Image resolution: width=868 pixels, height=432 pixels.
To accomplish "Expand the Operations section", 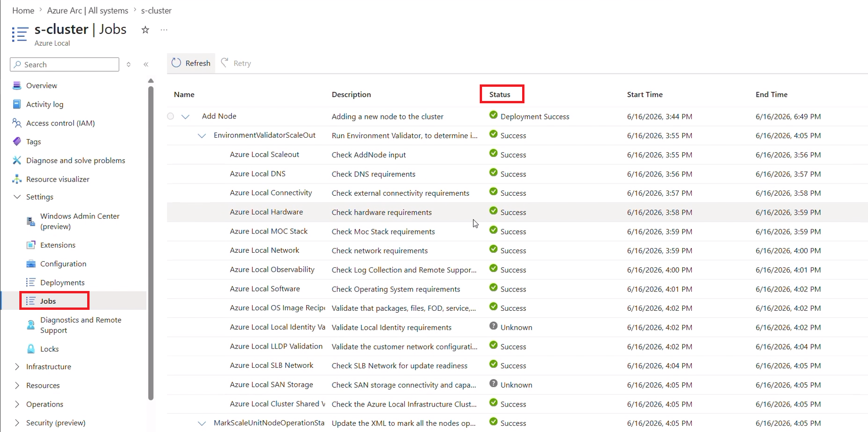I will click(17, 404).
